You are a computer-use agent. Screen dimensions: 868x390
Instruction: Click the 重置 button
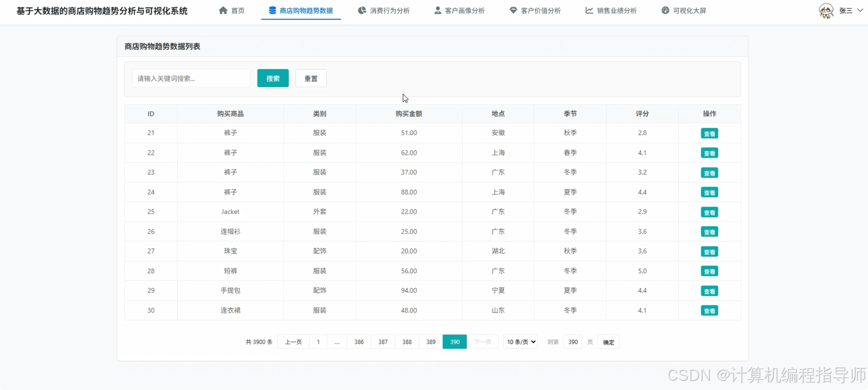point(311,78)
